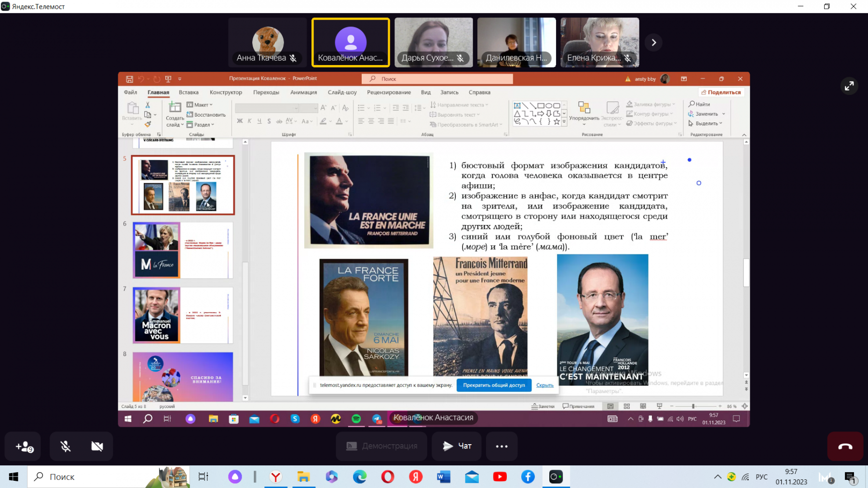Click the Redo icon in the quick access toolbar
The height and width of the screenshot is (488, 868).
pos(157,79)
